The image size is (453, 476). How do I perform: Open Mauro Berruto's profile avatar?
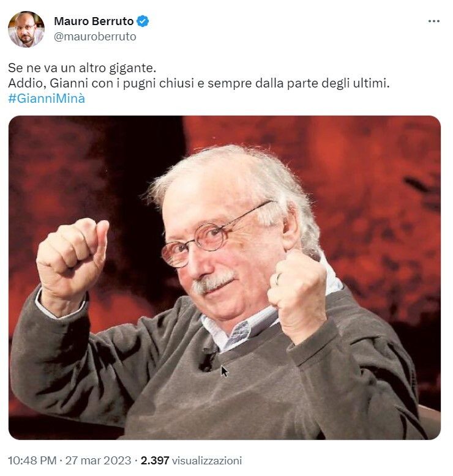point(26,29)
